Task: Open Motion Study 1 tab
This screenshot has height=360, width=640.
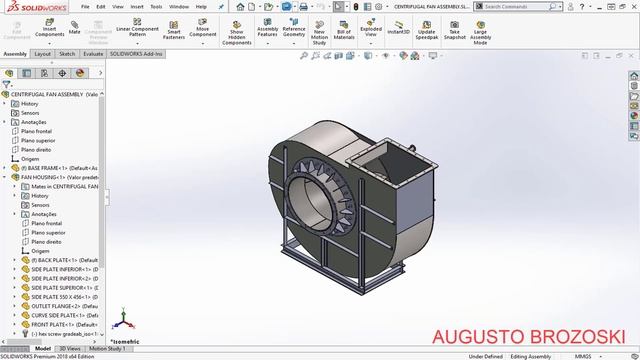Action: click(107, 349)
